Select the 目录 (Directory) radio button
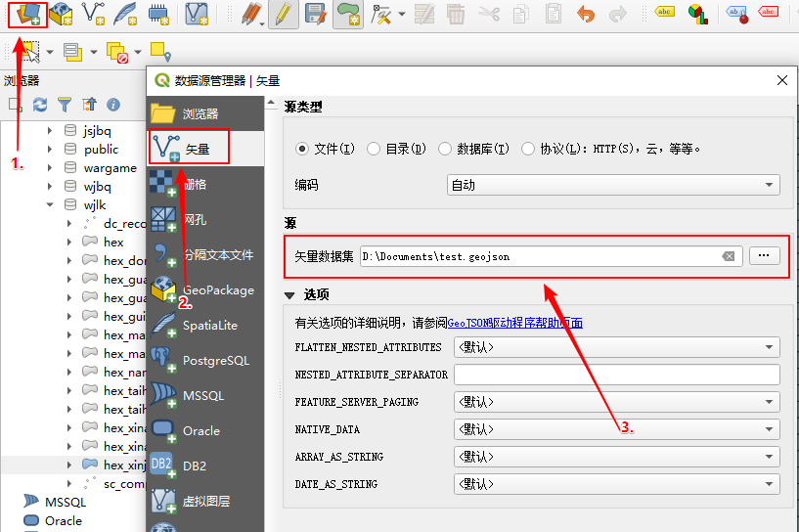Screen dimensions: 799x532 pyautogui.click(x=374, y=149)
